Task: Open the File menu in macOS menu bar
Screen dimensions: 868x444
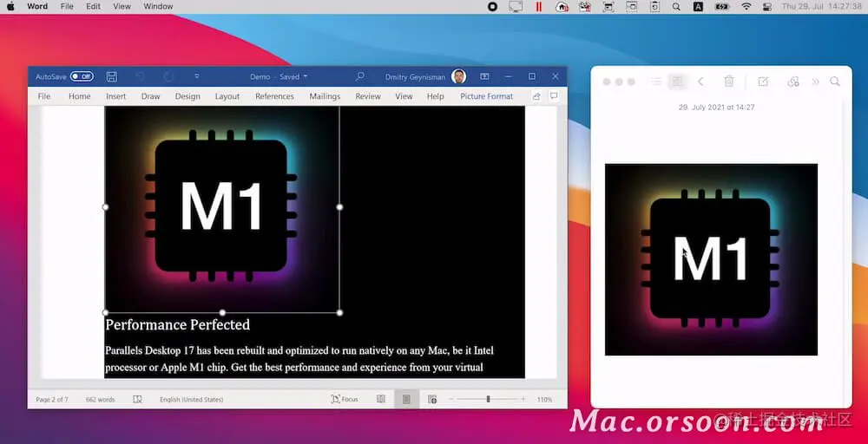Action: (x=67, y=7)
